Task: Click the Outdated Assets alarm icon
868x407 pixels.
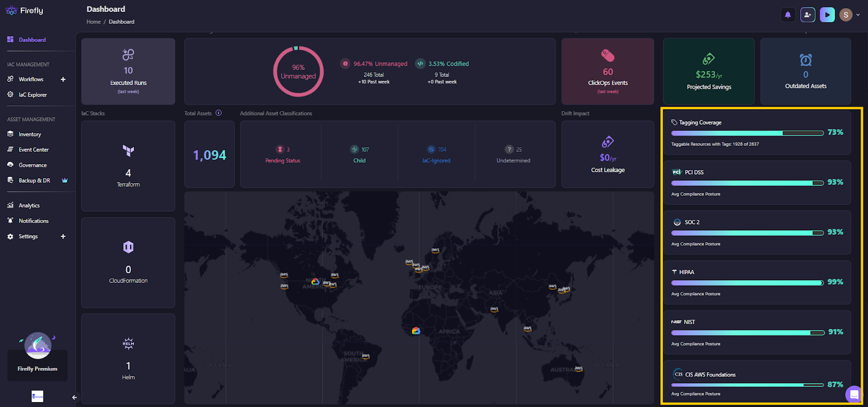Action: point(806,60)
